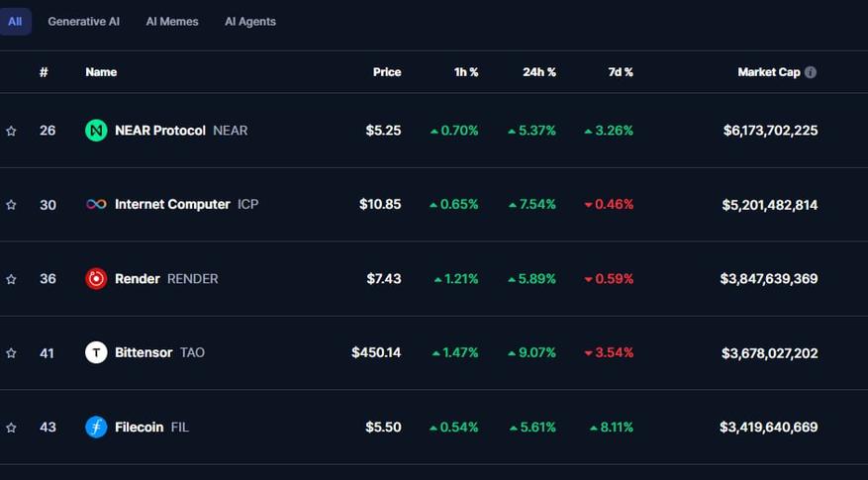Sort by the 24h % column header
This screenshot has width=868, height=480.
click(x=539, y=72)
